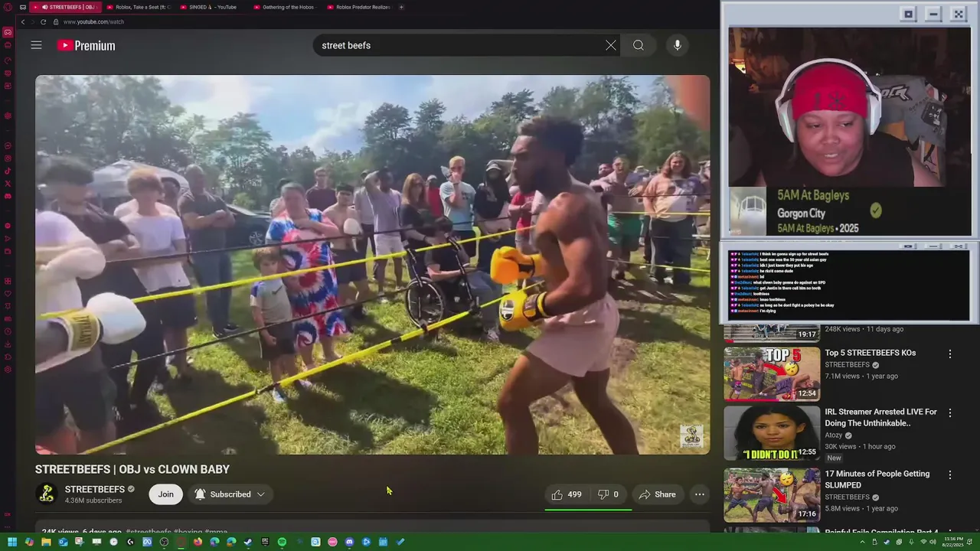Open workspaces icon beside tabs
The image size is (980, 551).
23,7
